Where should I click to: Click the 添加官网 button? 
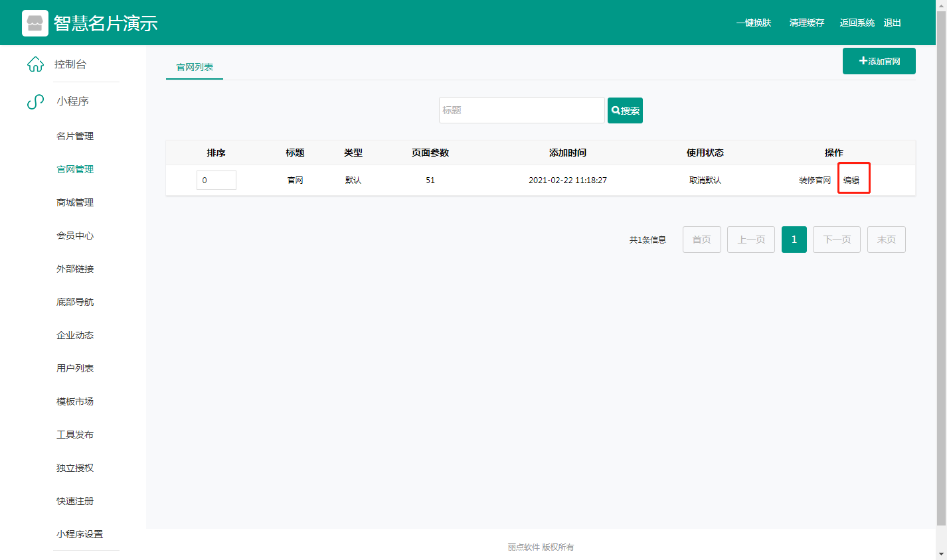pyautogui.click(x=879, y=61)
